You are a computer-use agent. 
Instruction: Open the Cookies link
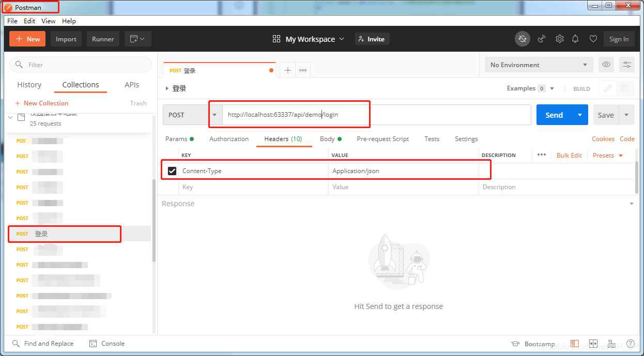coord(603,138)
